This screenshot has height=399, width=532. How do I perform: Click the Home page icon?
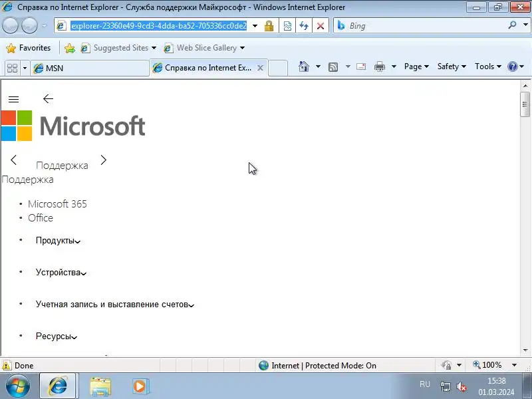click(x=304, y=66)
